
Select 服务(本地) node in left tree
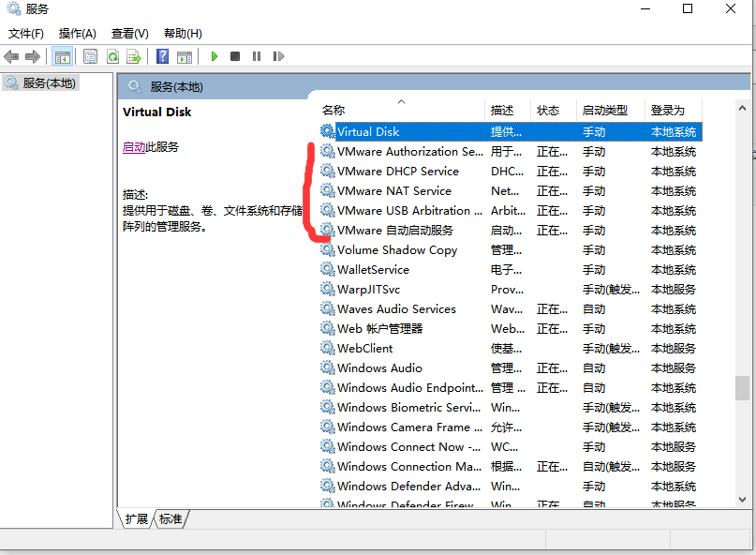[40, 83]
